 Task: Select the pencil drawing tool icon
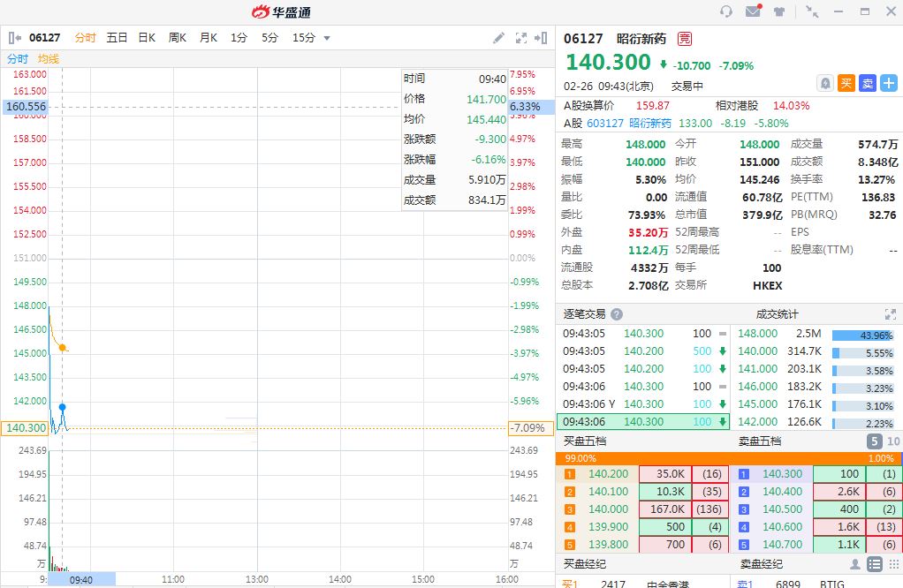pos(498,38)
